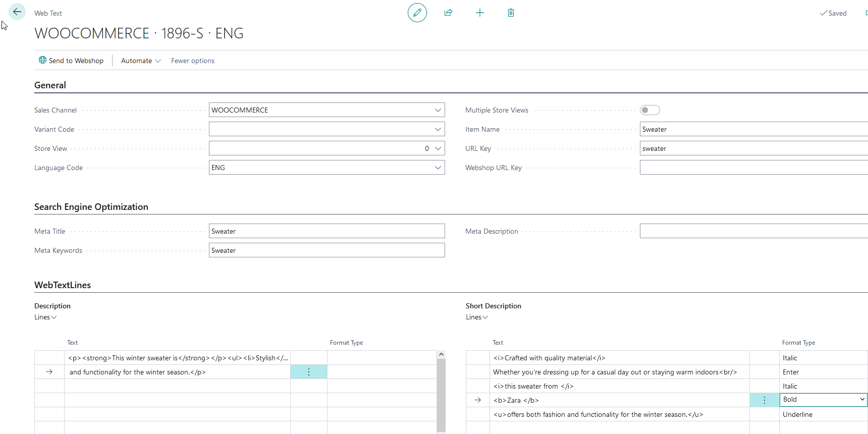Screen dimensions: 868x434
Task: Open row menu for Zara line
Action: pos(765,400)
